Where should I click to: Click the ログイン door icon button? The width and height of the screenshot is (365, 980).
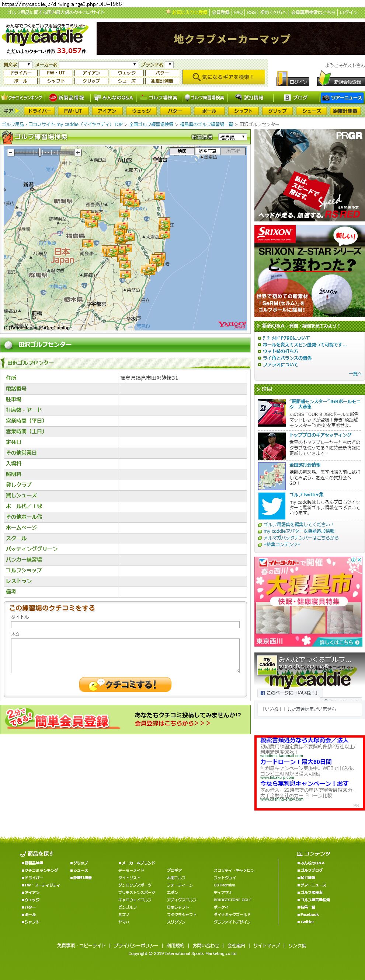coord(292,79)
